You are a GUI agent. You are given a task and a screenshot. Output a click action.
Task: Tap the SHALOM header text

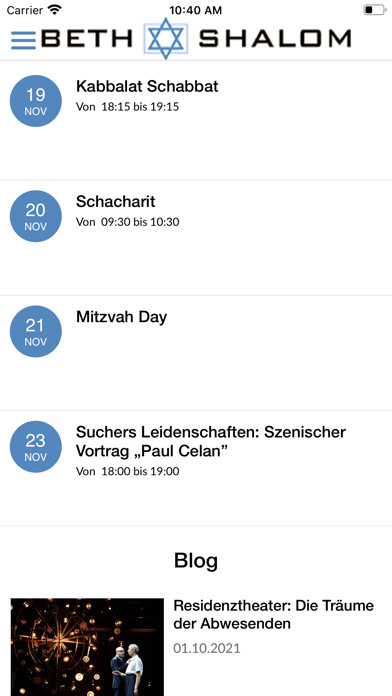click(x=275, y=39)
